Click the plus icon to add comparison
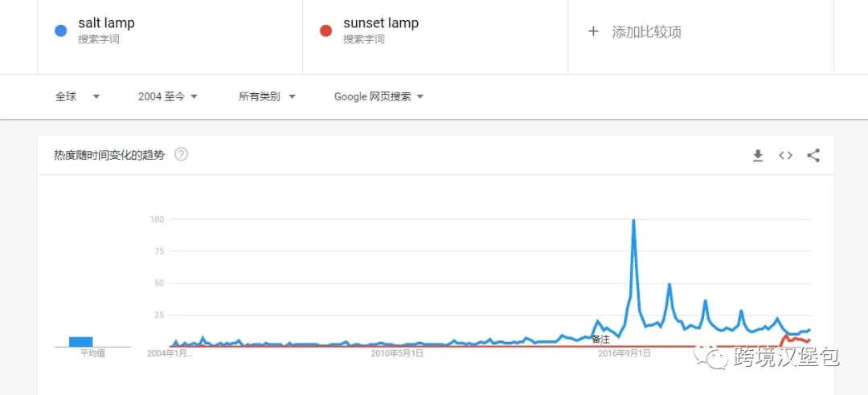 click(593, 31)
